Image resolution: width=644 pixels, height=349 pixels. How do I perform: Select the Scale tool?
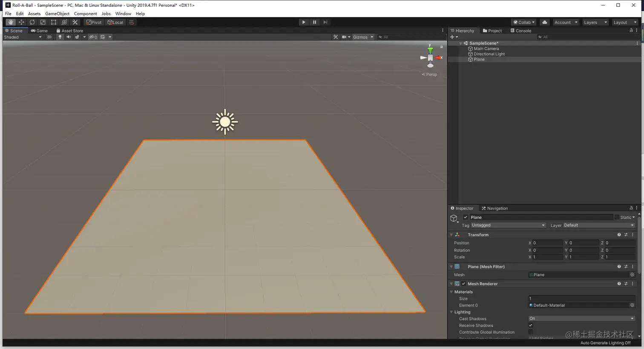click(x=43, y=22)
